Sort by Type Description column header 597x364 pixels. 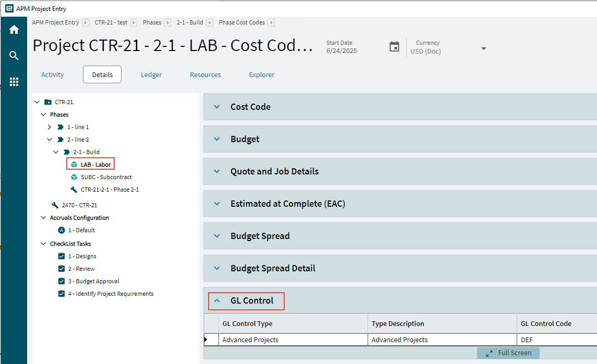coord(442,324)
